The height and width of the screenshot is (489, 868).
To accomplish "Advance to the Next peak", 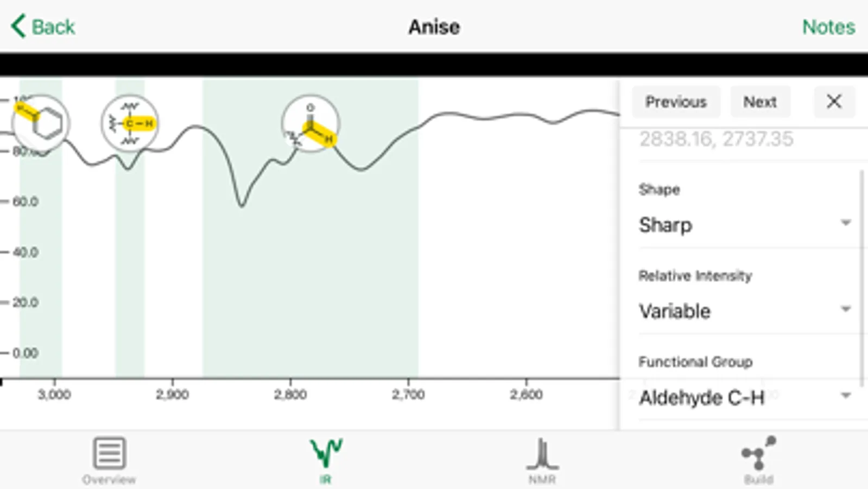I will point(759,102).
